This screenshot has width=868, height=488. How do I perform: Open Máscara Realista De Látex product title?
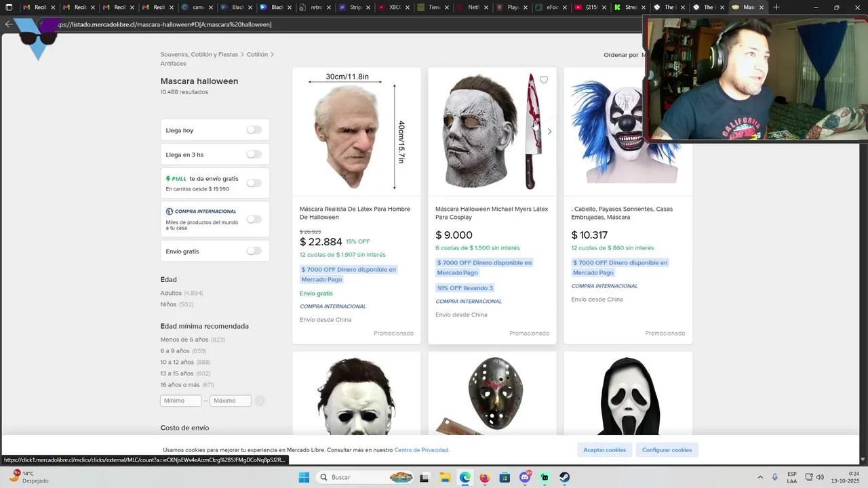pos(355,213)
